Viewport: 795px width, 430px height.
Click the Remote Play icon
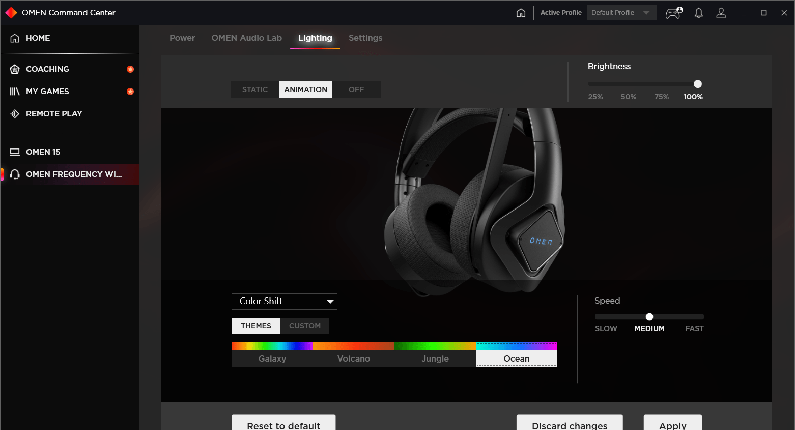coord(15,114)
